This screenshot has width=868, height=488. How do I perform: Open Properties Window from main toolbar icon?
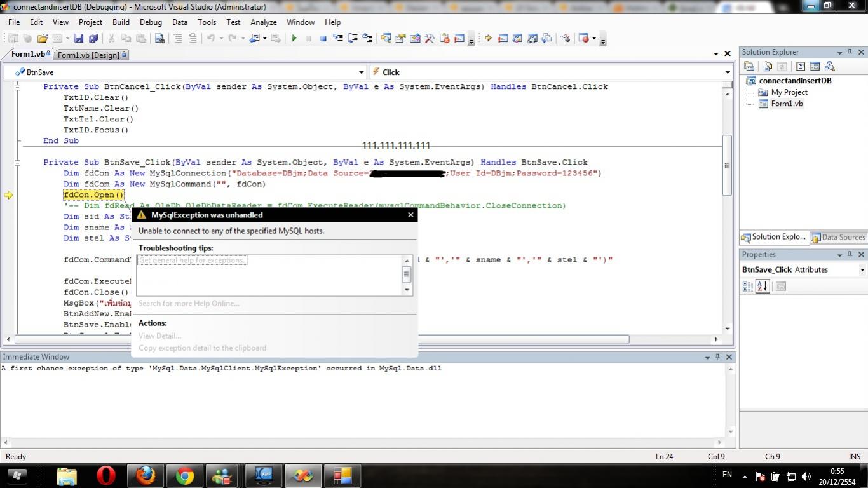tap(400, 38)
